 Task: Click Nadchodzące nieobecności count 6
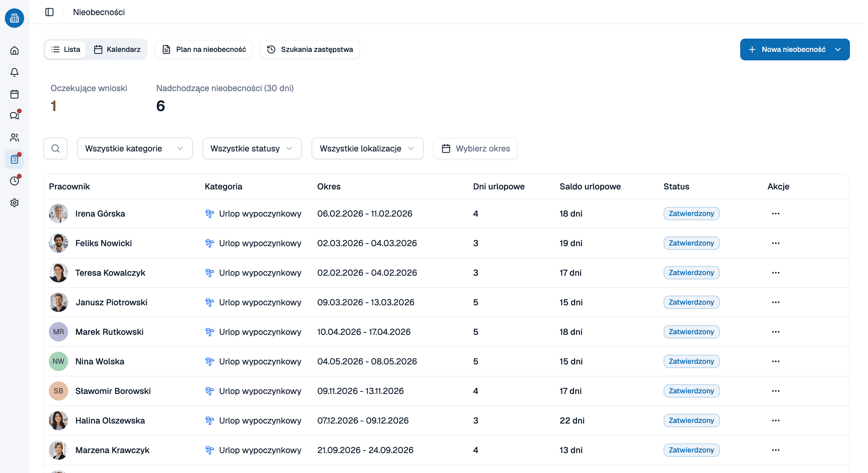point(160,106)
